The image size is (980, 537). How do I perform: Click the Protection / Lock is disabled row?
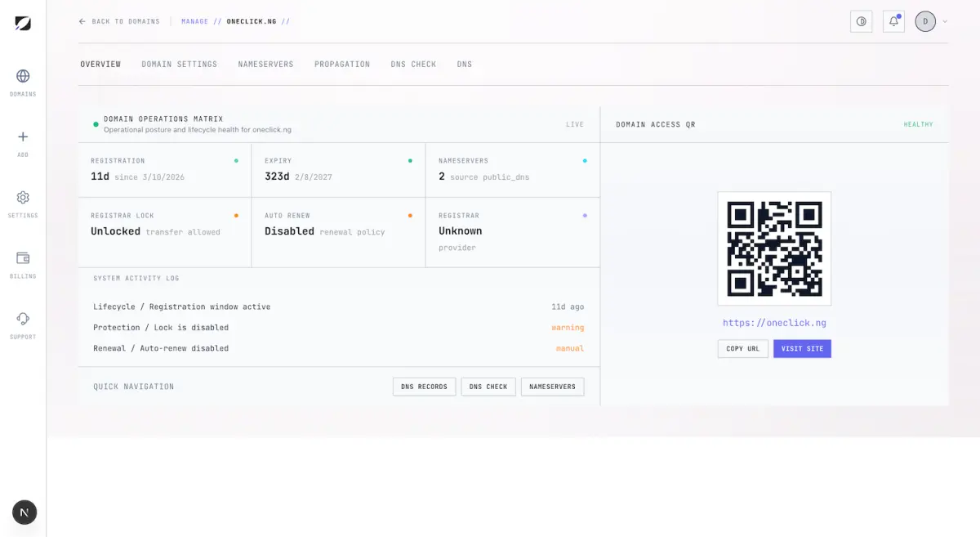tap(339, 328)
